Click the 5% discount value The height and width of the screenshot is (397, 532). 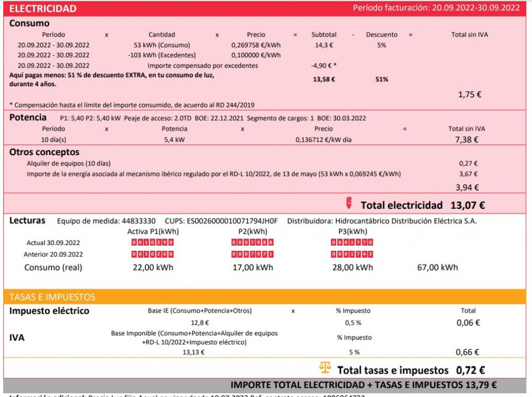click(x=381, y=45)
